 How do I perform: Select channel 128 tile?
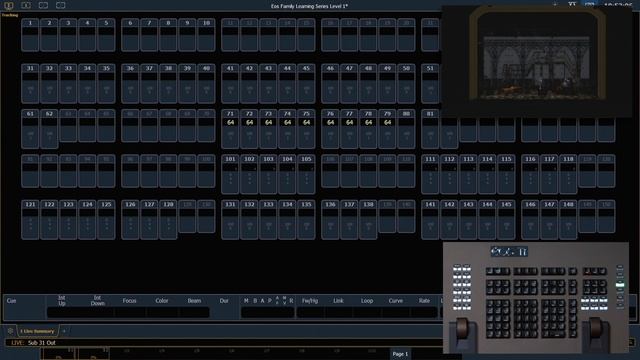[168, 219]
